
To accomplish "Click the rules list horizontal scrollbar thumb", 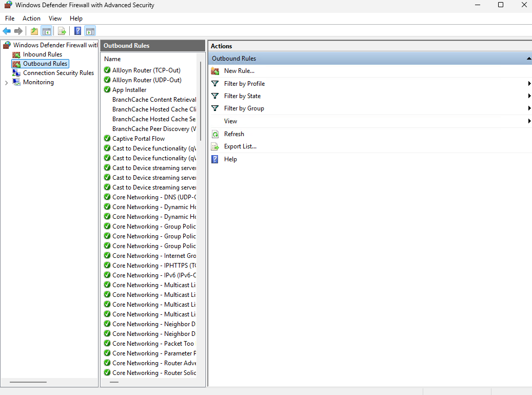I will point(114,382).
